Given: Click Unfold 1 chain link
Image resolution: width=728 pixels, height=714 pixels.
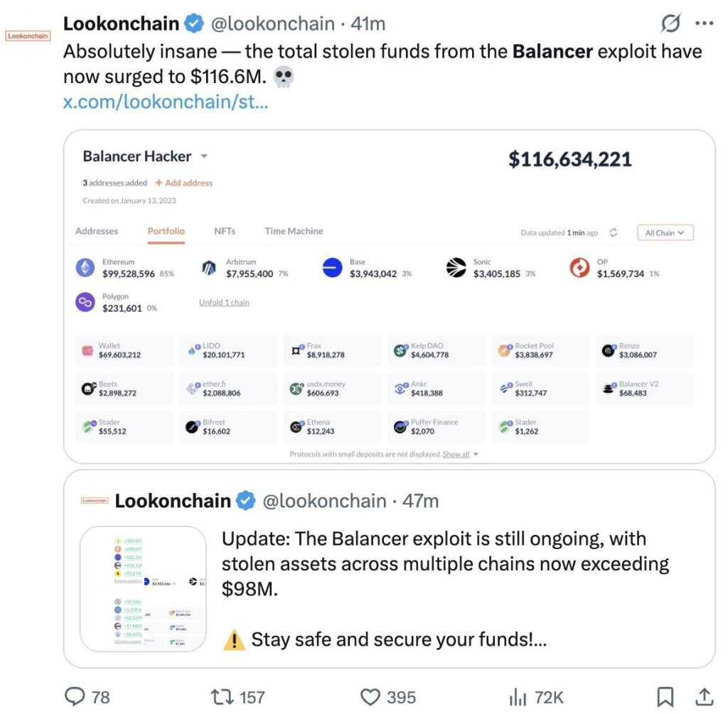Looking at the screenshot, I should tap(224, 303).
